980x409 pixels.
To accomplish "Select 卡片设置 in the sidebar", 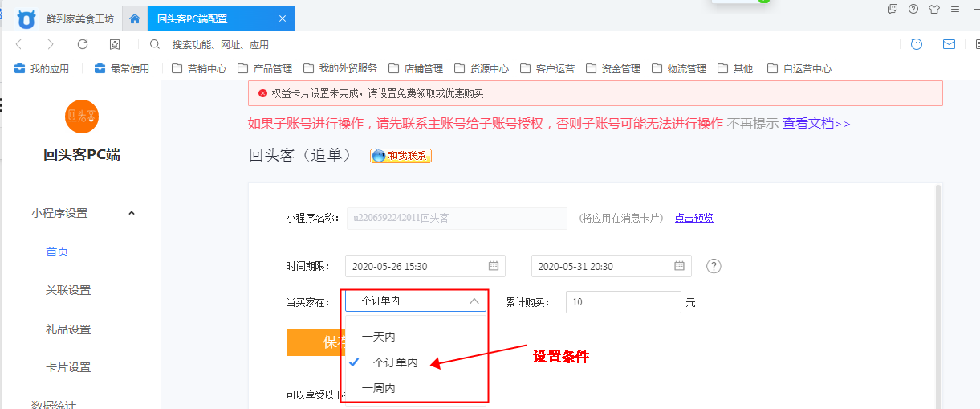I will click(68, 367).
